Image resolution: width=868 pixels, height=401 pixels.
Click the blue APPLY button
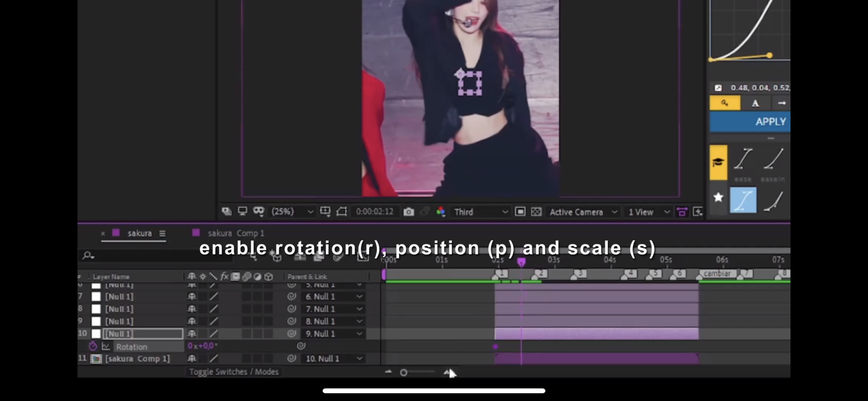pos(750,122)
